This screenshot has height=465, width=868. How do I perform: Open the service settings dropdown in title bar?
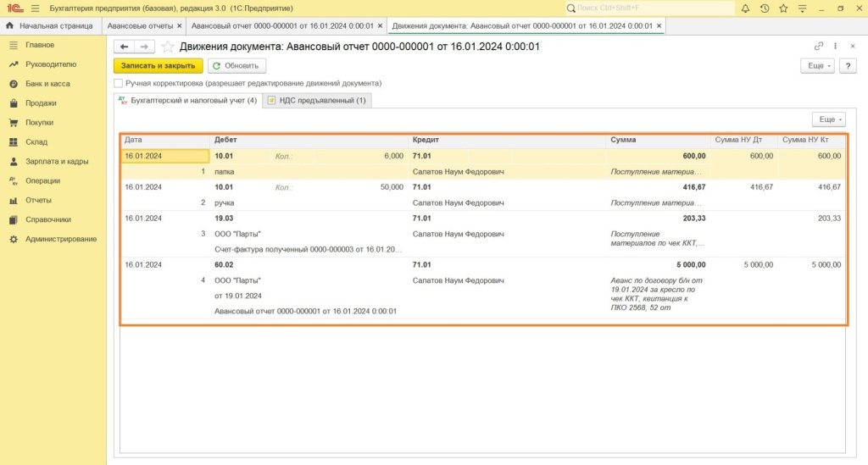(804, 8)
